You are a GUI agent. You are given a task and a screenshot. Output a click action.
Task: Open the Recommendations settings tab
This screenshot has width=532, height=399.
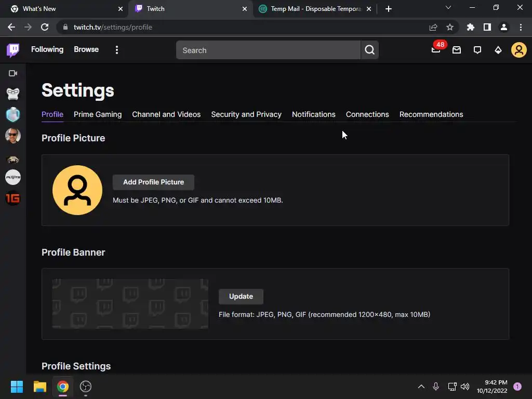431,114
